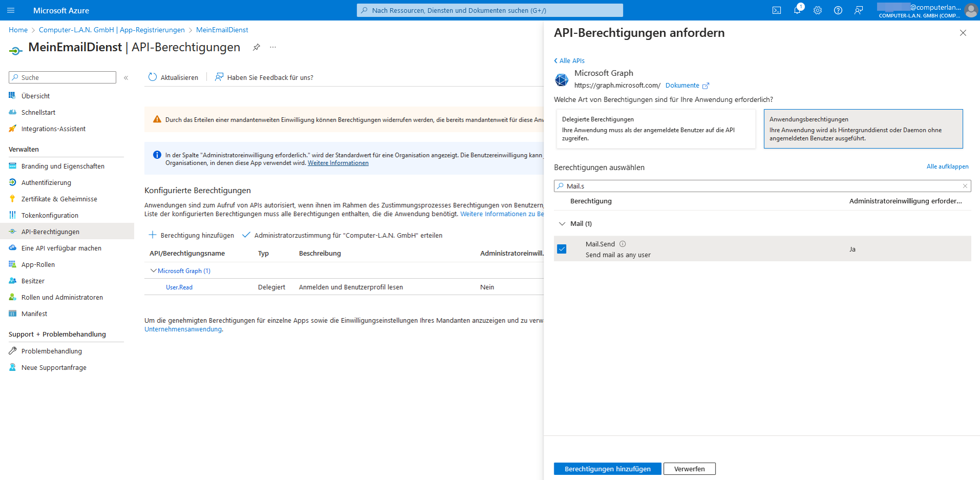The height and width of the screenshot is (480, 980).
Task: Open the notifications bell
Action: 797,10
